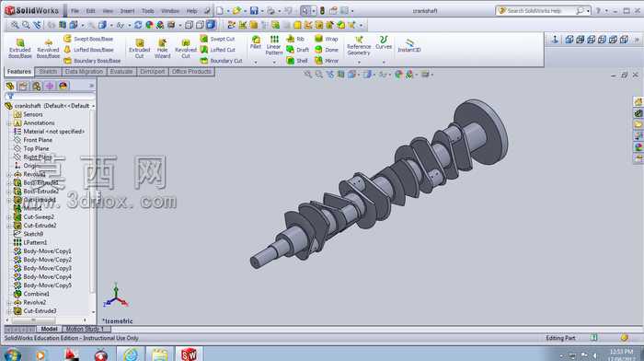The width and height of the screenshot is (644, 361).
Task: Select the Mirror tool
Action: [x=327, y=61]
